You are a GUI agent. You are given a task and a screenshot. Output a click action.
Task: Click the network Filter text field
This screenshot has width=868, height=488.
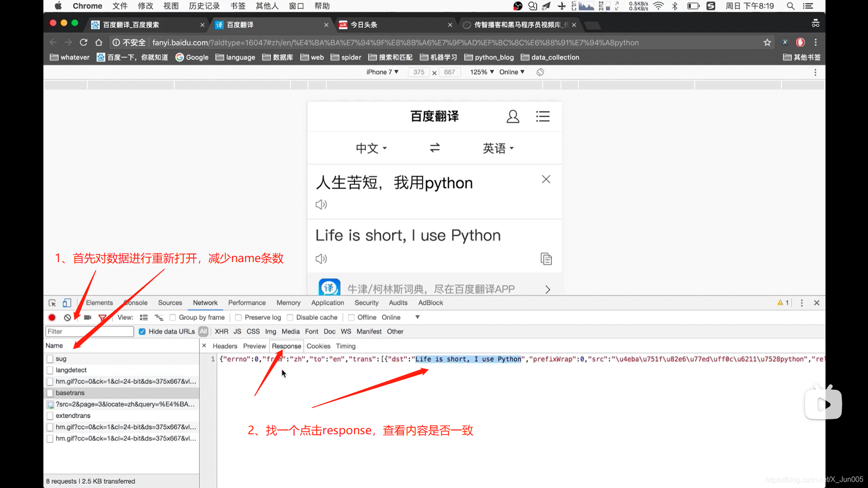[90, 332]
